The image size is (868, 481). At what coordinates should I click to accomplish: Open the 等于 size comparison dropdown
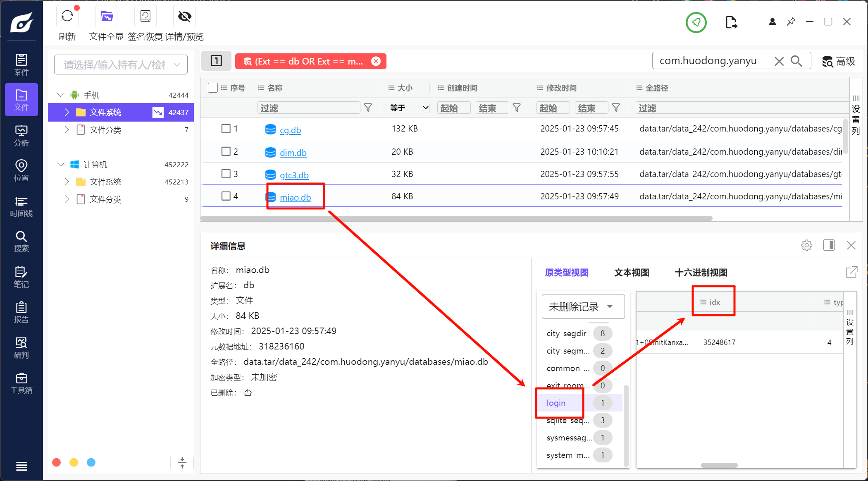pos(408,108)
